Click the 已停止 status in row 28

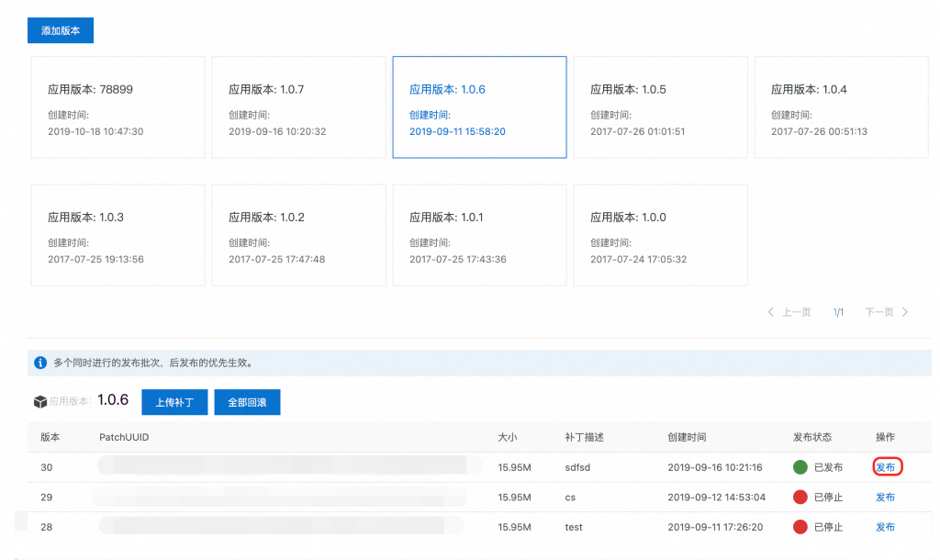pyautogui.click(x=829, y=527)
